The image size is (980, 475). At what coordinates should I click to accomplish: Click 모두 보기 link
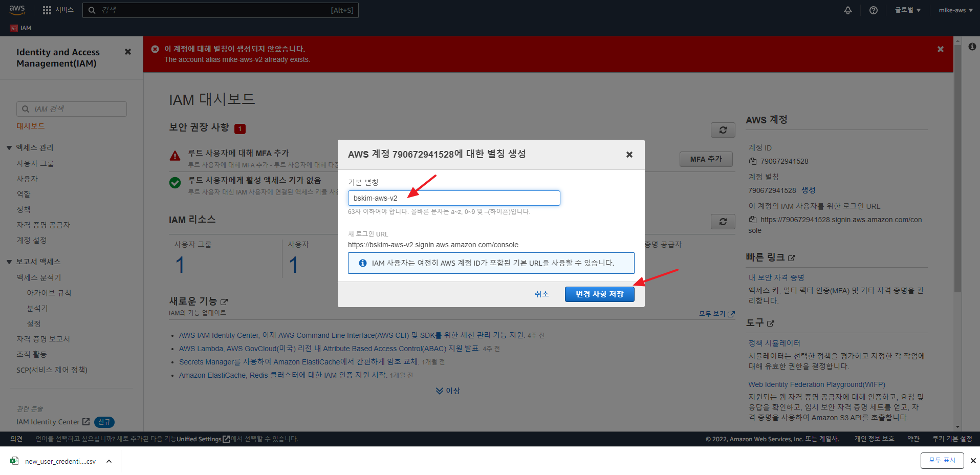(716, 314)
